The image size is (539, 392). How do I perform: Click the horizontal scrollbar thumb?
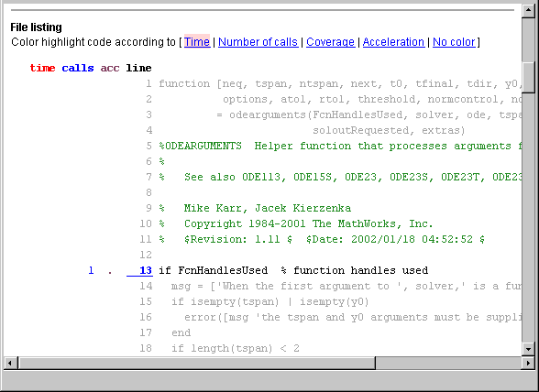tap(196, 363)
